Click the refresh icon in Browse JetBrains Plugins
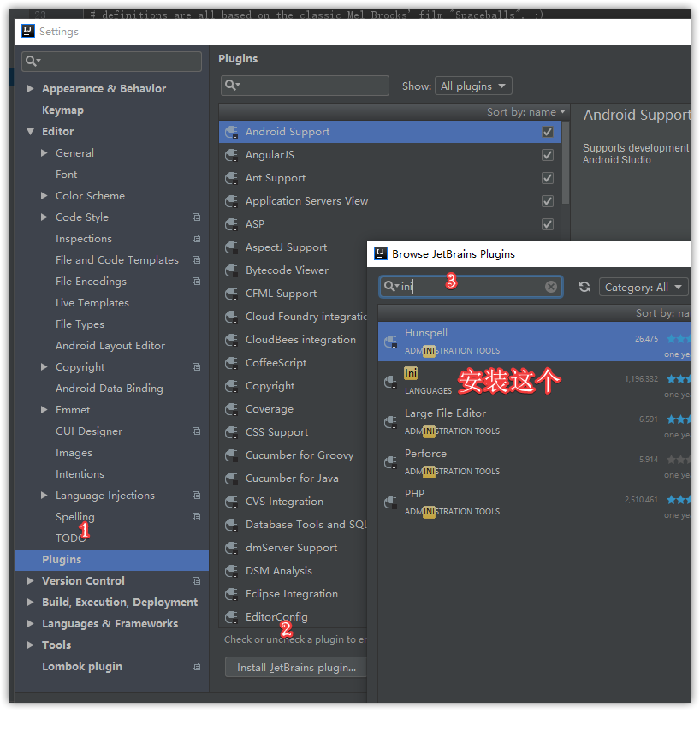 [584, 287]
